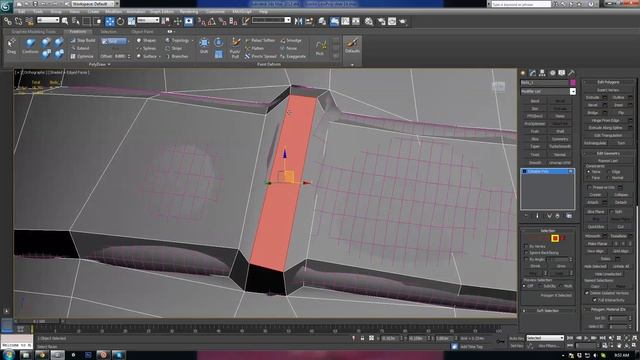Open Select by Name dialog icon
640x360 pixels.
pos(76,21)
